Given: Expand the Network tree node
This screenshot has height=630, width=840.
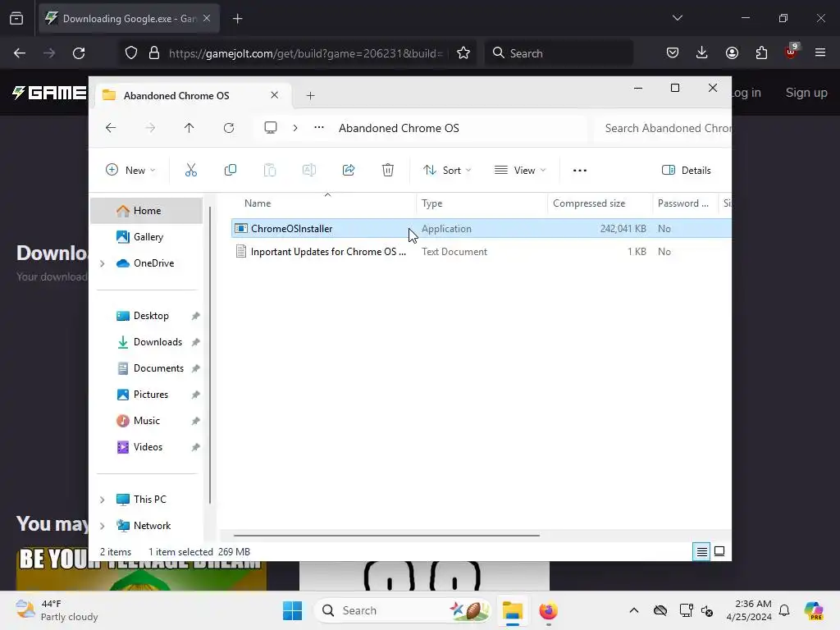Looking at the screenshot, I should pyautogui.click(x=103, y=526).
